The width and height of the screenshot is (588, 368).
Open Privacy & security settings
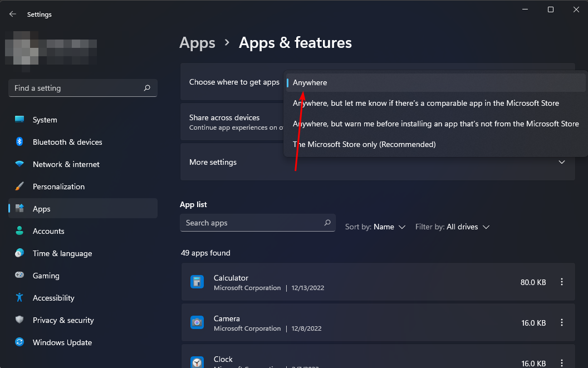[x=63, y=320]
